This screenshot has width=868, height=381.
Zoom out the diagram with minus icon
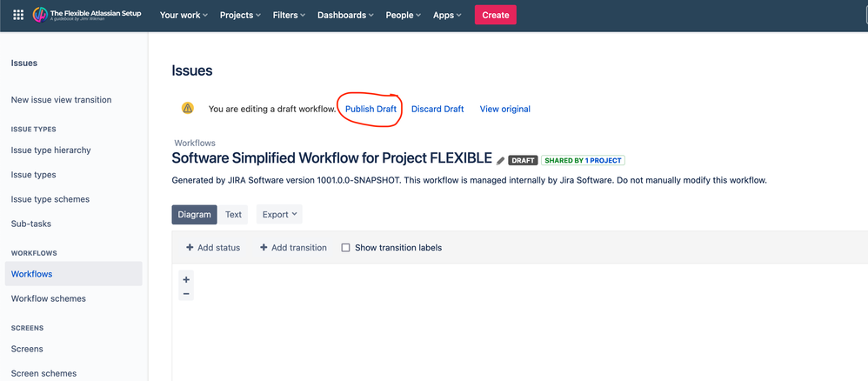pyautogui.click(x=186, y=293)
